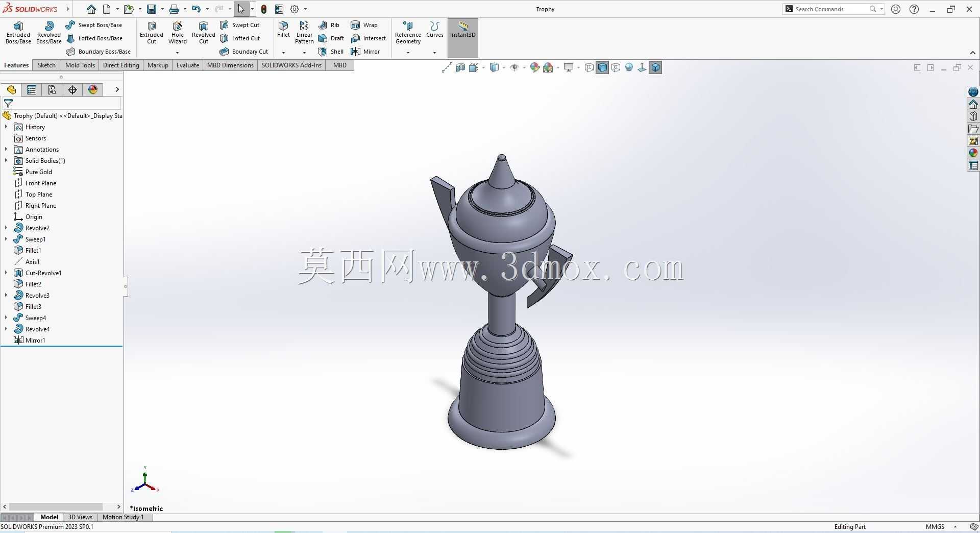Screen dimensions: 980x533
Task: Select the Rib tool
Action: tap(329, 25)
